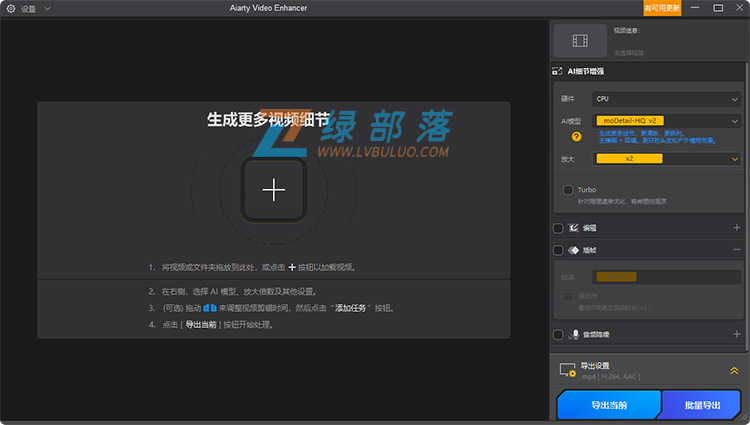Open the disabled FPS frame rate dropdown

tap(667, 277)
